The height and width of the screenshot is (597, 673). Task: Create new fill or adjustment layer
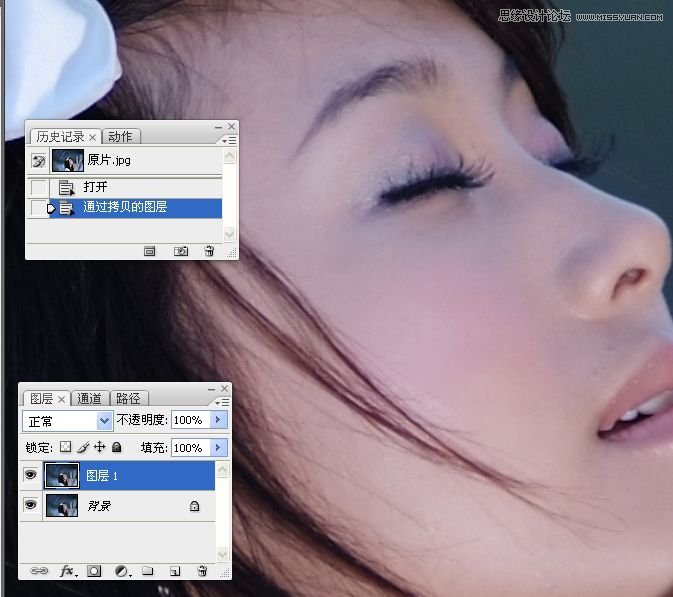point(122,571)
